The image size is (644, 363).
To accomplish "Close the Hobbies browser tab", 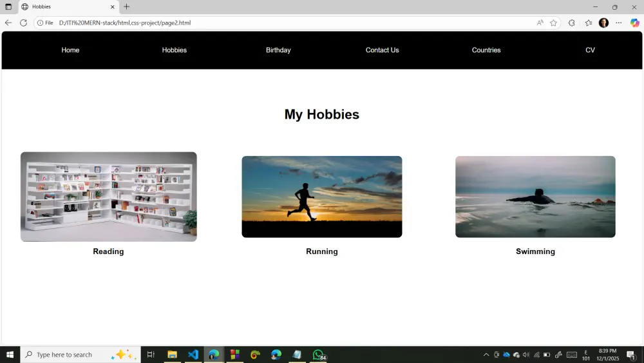I will tap(113, 6).
